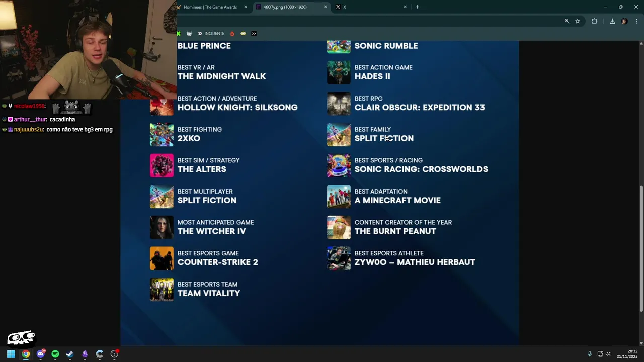Click the BEST RPG category label
Viewport: 644px width, 362px height.
368,99
